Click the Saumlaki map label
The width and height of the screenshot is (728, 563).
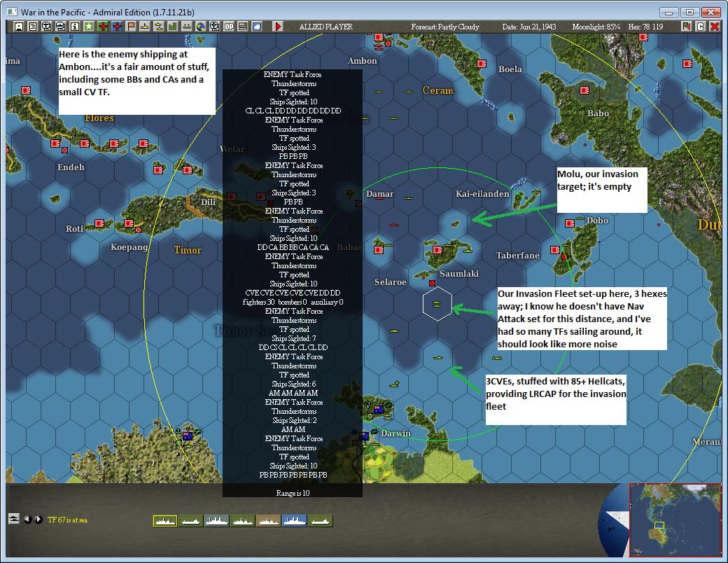458,274
